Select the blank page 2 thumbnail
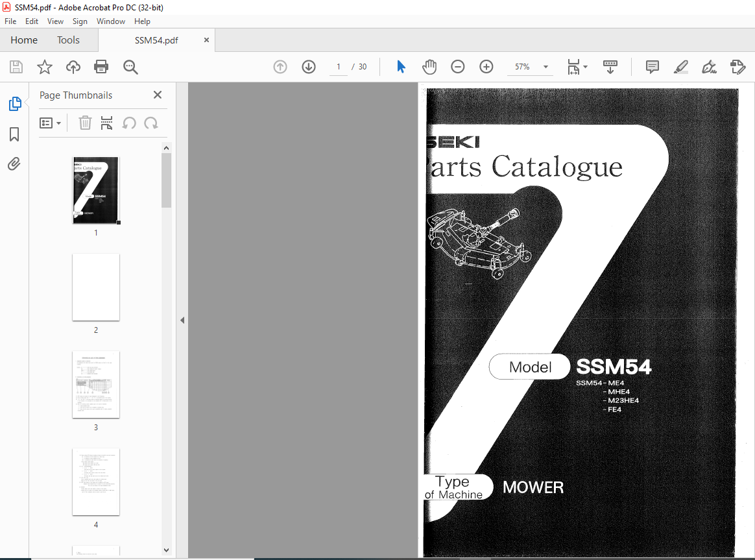755x560 pixels. 96,287
